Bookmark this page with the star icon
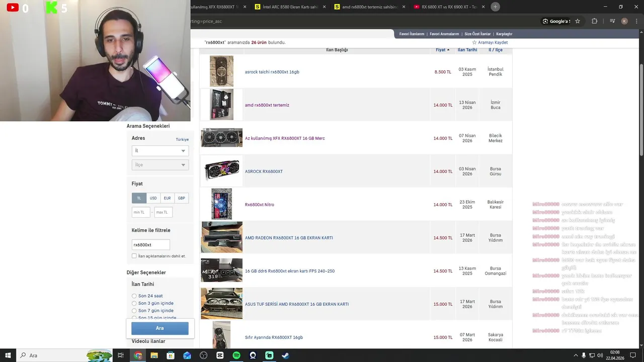The width and height of the screenshot is (644, 362). 578,21
